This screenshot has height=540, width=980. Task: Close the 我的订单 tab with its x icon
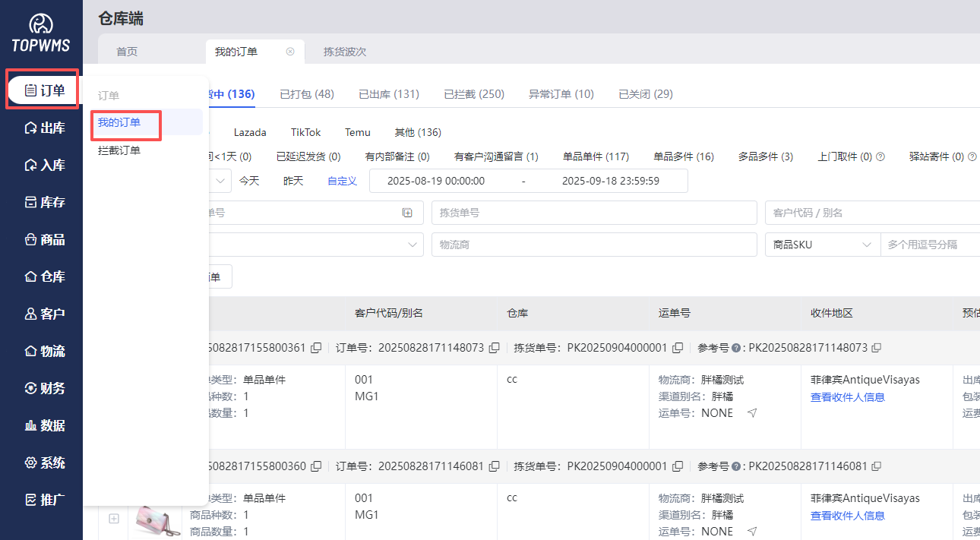point(290,52)
